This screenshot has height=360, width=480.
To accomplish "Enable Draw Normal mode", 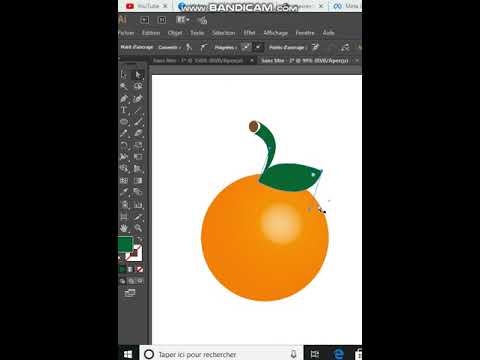I will 123,281.
